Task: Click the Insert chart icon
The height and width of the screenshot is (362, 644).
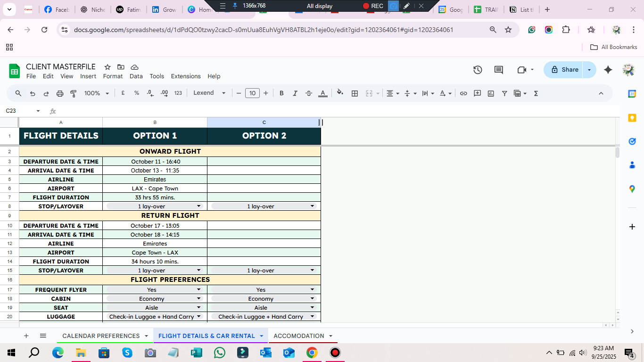Action: pyautogui.click(x=491, y=93)
